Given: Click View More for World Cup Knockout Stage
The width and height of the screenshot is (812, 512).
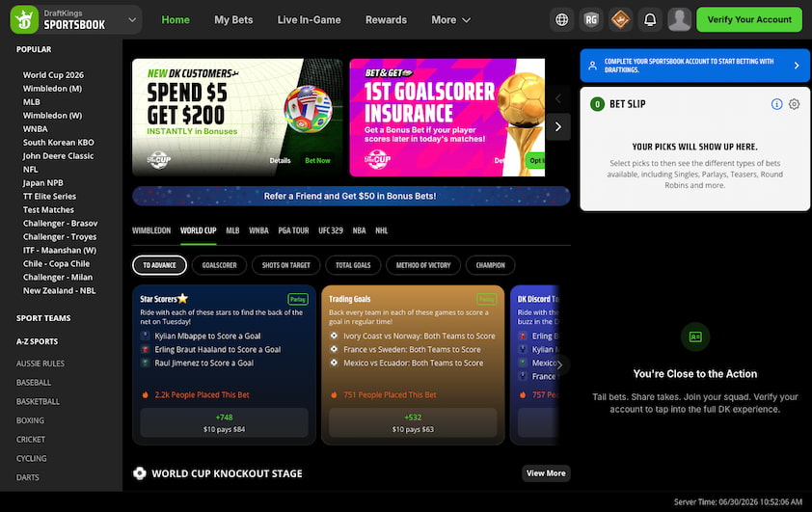Looking at the screenshot, I should 546,473.
